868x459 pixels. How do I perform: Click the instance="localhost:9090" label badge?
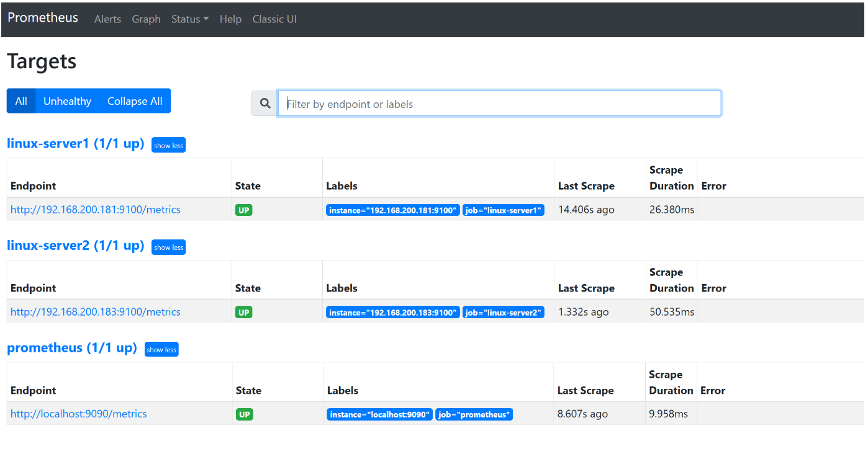[x=380, y=414]
